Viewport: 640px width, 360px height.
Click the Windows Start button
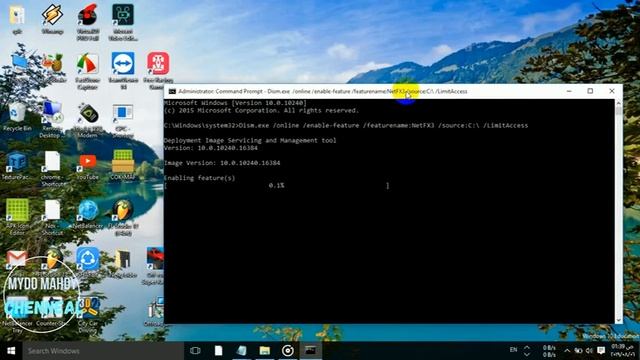pyautogui.click(x=11, y=351)
